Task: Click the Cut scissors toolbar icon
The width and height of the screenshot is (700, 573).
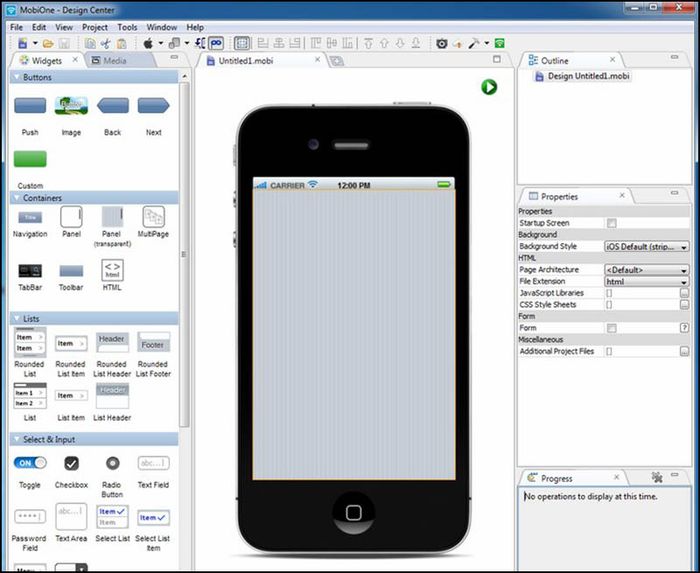Action: [105, 43]
